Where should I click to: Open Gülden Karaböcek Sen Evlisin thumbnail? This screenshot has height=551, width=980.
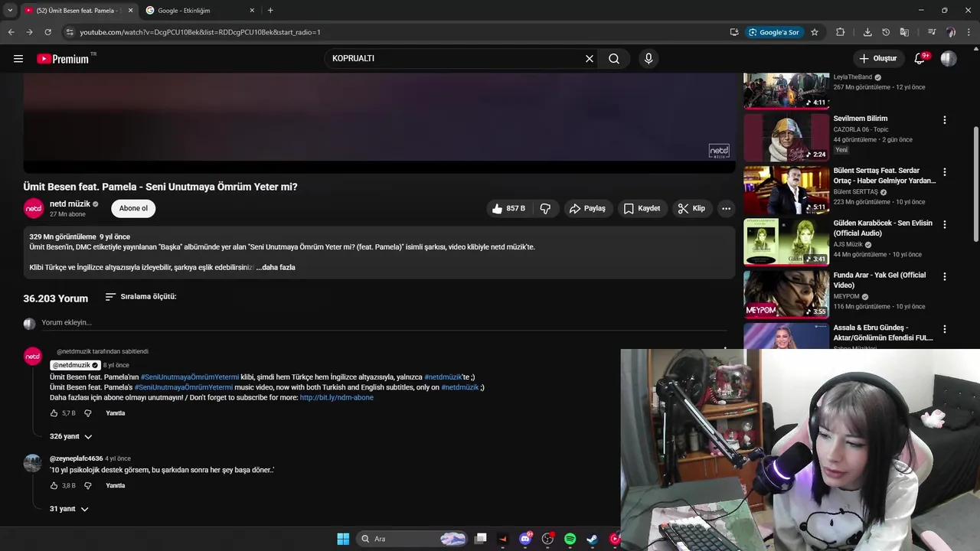(x=786, y=242)
